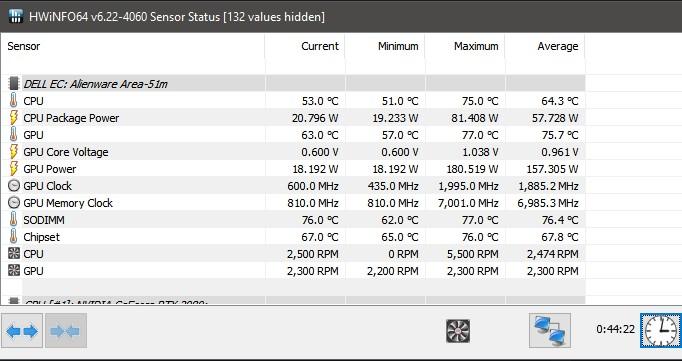Click the HWiNFO64 Sensor Status title text
The width and height of the screenshot is (682, 361).
click(x=177, y=17)
